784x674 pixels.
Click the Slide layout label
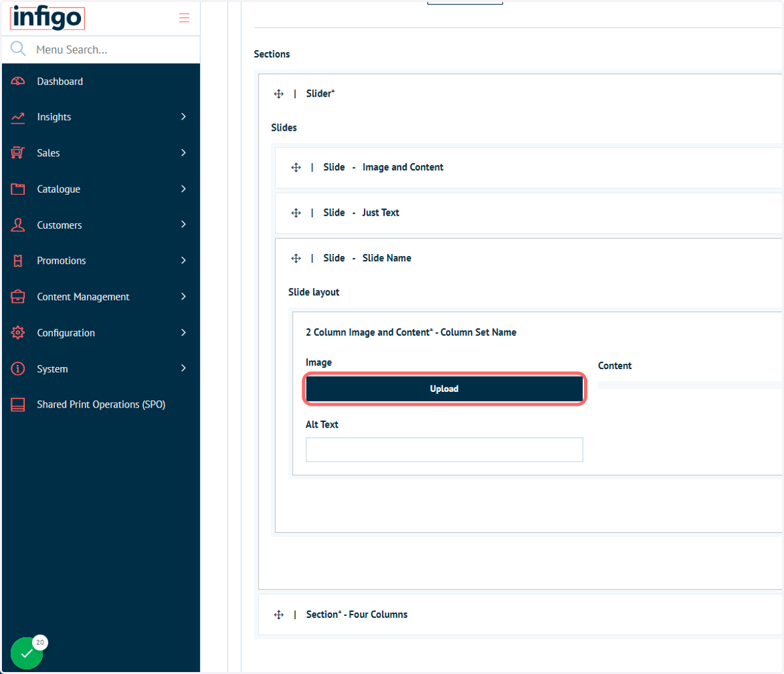click(x=314, y=292)
